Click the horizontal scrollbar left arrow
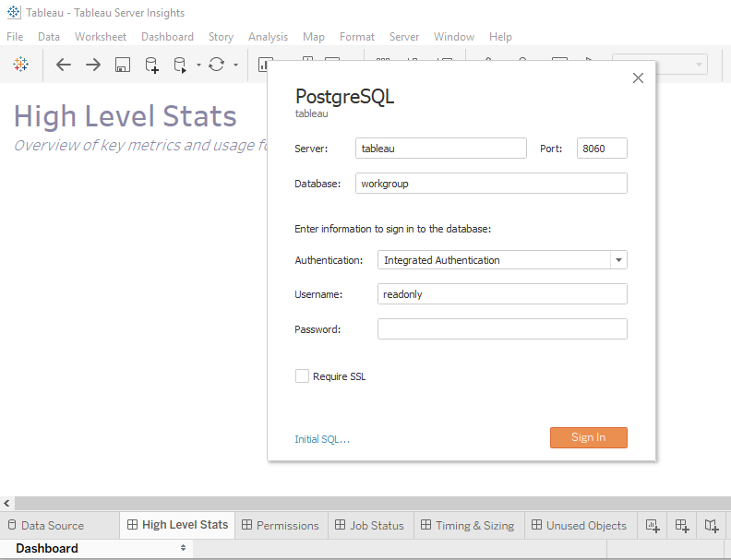 click(6, 503)
